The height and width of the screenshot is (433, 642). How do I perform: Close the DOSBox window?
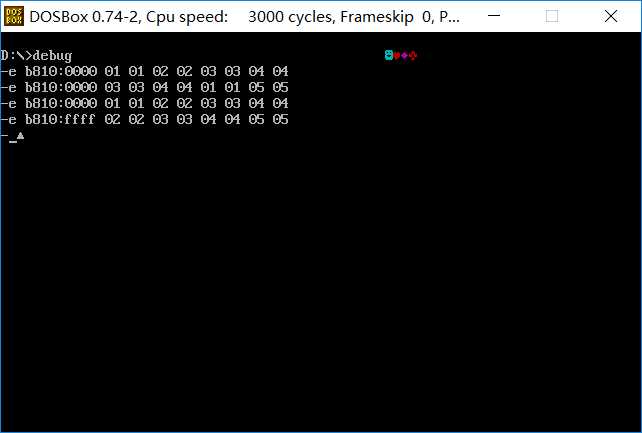coord(611,16)
